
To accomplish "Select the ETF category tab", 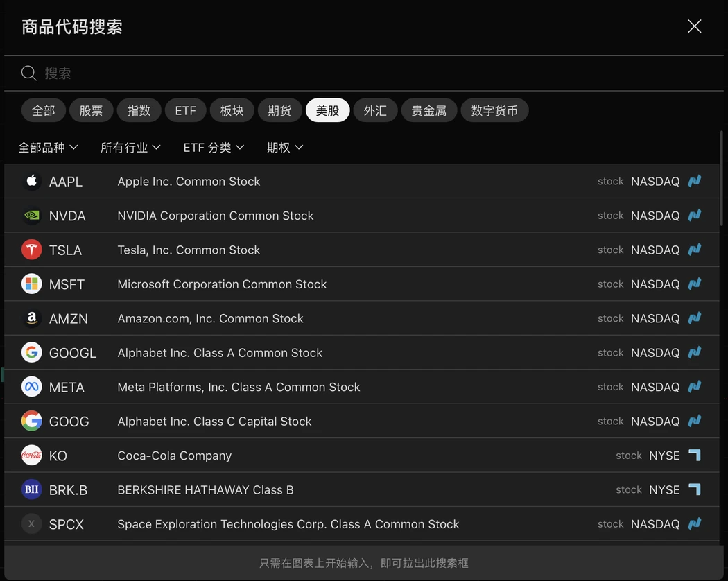I will point(185,110).
